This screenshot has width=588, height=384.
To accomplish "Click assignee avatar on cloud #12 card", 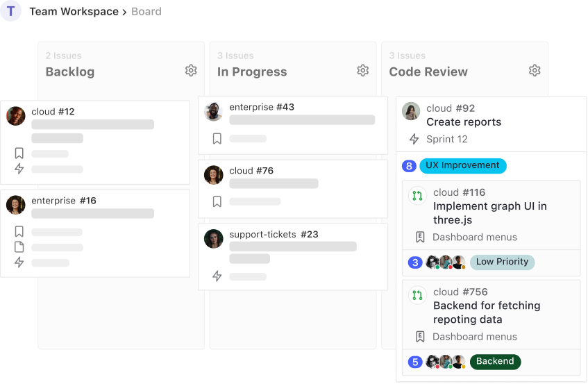I will point(16,116).
